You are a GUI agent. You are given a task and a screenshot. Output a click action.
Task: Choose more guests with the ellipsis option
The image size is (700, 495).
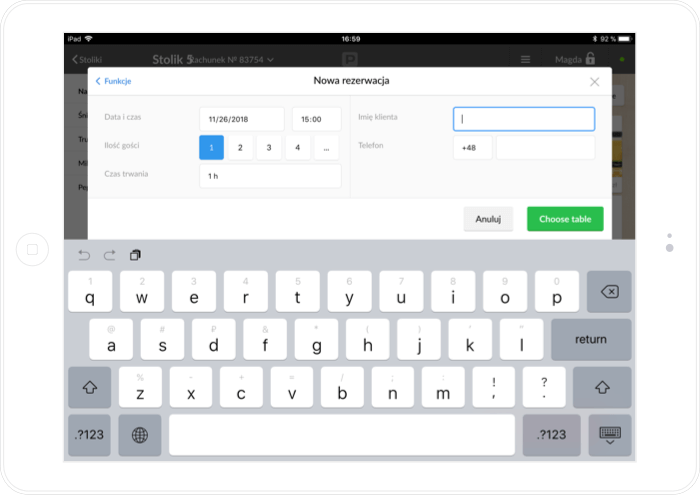(326, 148)
